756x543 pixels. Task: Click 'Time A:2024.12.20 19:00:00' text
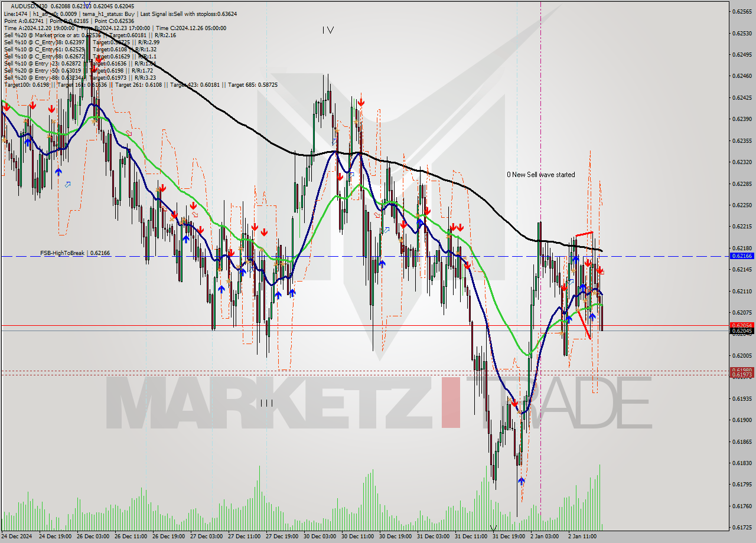(x=39, y=27)
